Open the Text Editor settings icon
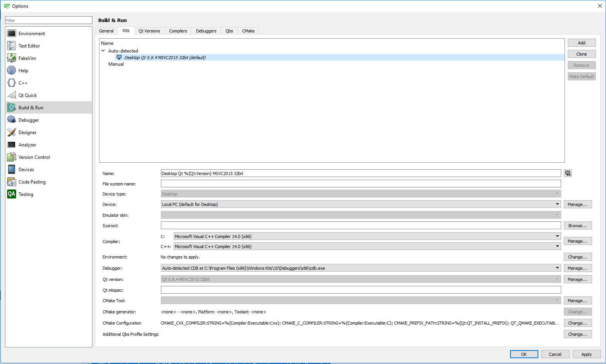 [12, 46]
